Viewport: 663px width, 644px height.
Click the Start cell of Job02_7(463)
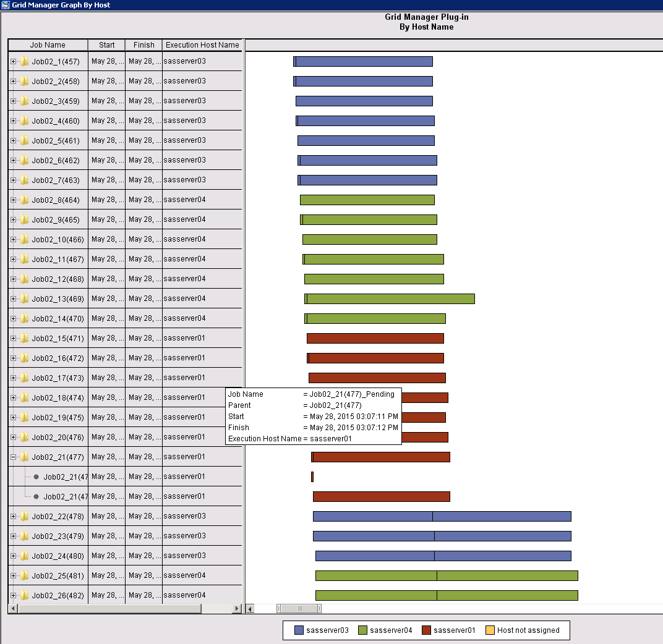(106, 180)
